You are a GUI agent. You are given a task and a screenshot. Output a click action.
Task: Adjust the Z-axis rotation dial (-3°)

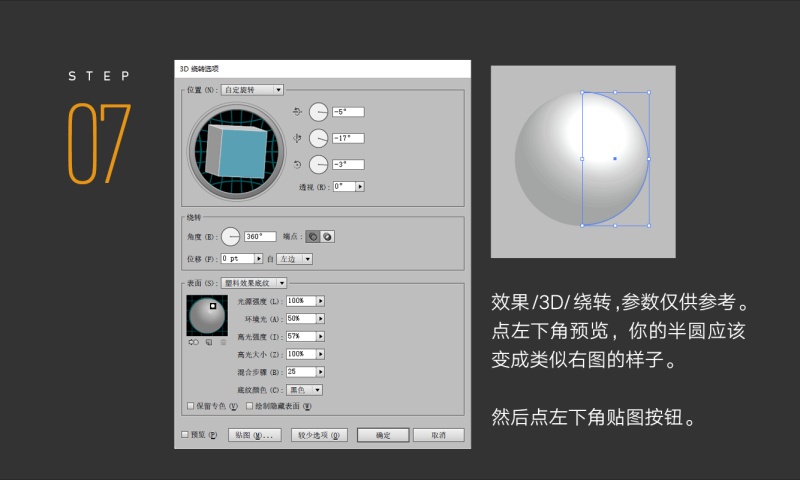(318, 164)
